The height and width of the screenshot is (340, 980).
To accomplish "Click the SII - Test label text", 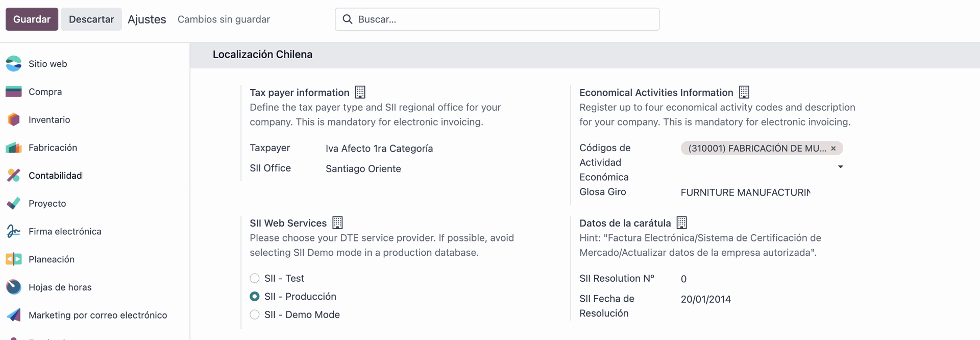I will [284, 278].
